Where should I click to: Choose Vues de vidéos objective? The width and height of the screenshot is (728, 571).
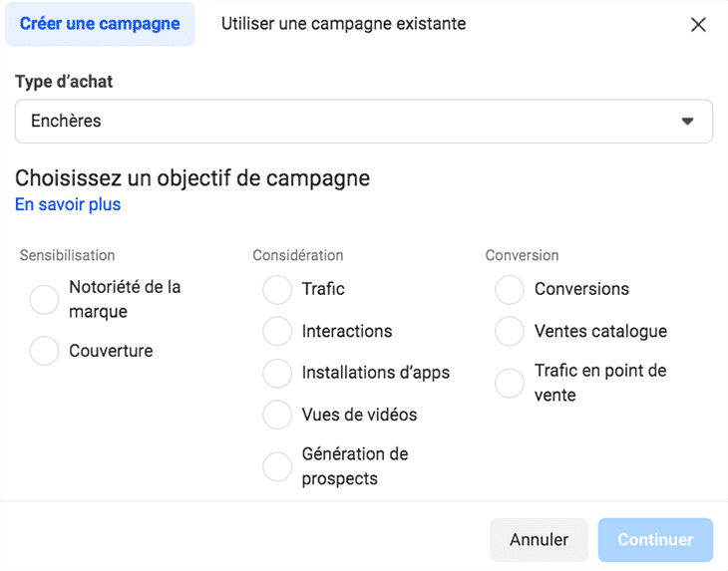(x=277, y=415)
